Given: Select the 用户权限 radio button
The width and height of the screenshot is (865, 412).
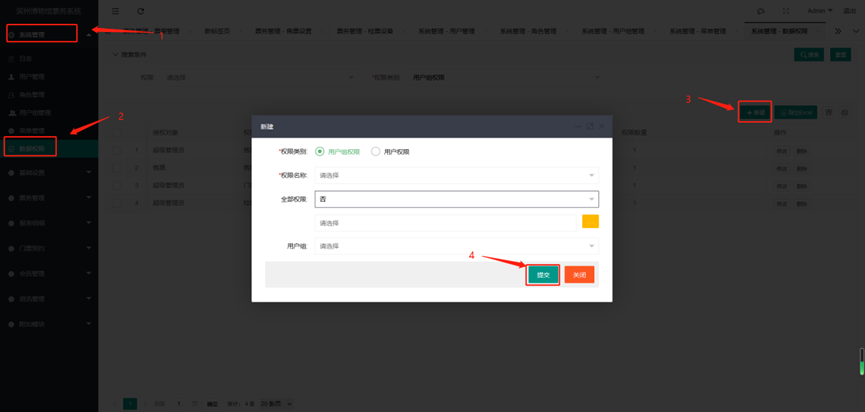Looking at the screenshot, I should point(376,152).
